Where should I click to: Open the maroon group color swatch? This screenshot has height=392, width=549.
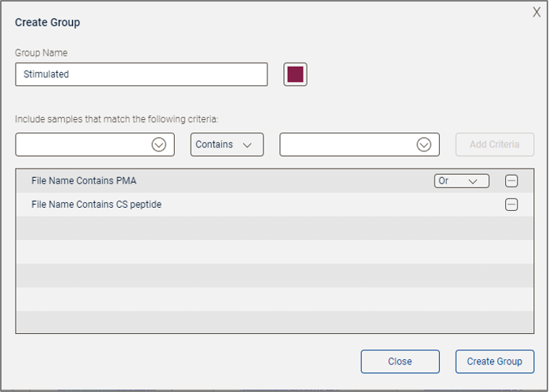click(x=295, y=74)
